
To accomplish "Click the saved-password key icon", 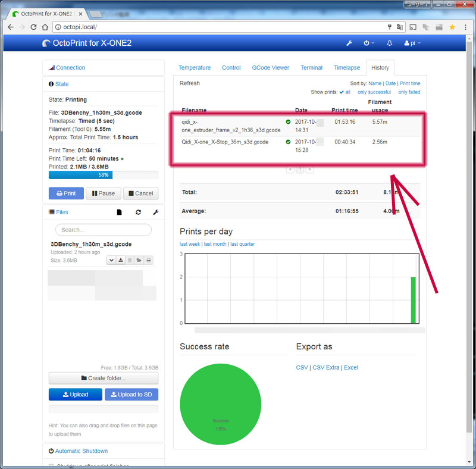I will [390, 27].
